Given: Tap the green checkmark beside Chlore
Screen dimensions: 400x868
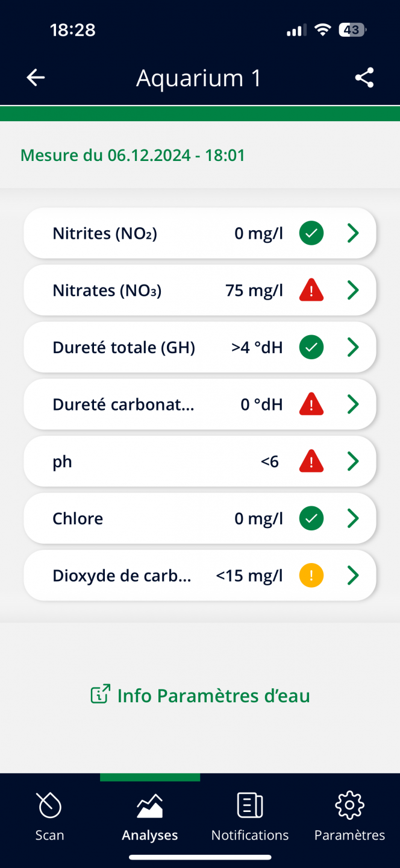Looking at the screenshot, I should pos(311,518).
